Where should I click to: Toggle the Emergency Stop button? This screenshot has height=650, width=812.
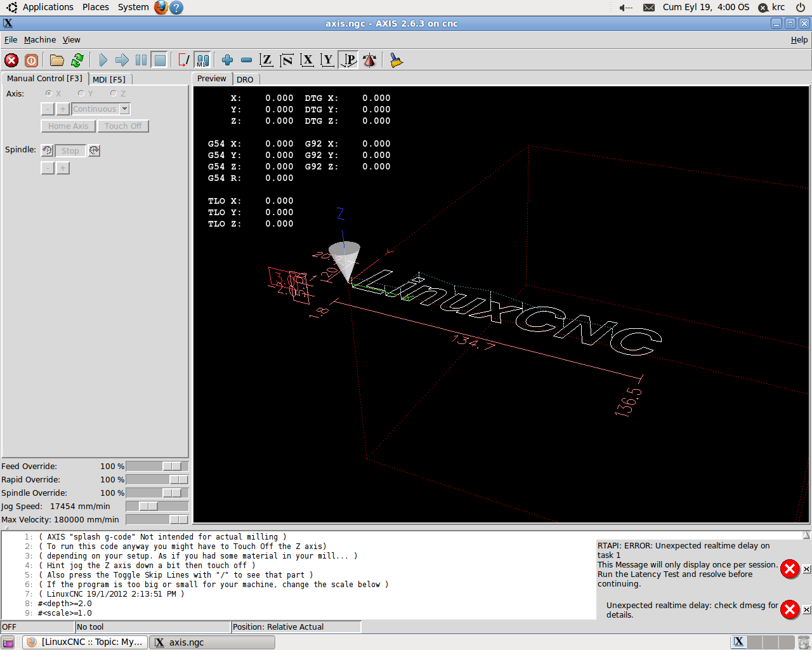[11, 60]
